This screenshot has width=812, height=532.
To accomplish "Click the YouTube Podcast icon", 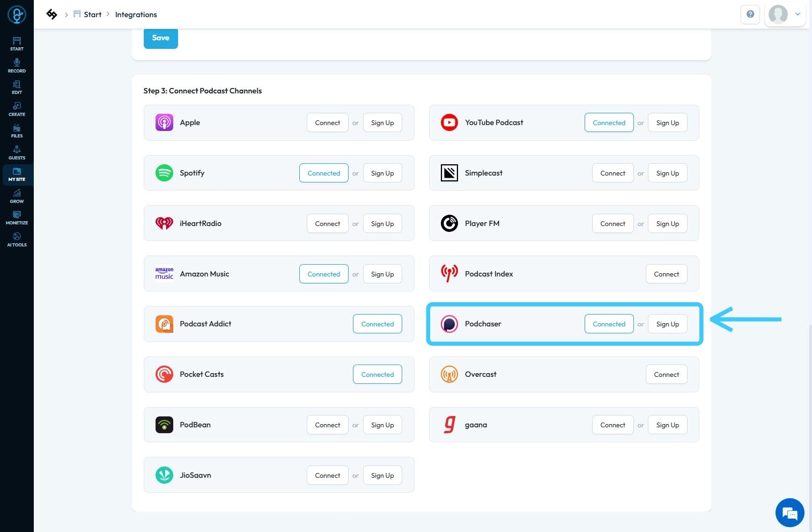I will [x=449, y=122].
